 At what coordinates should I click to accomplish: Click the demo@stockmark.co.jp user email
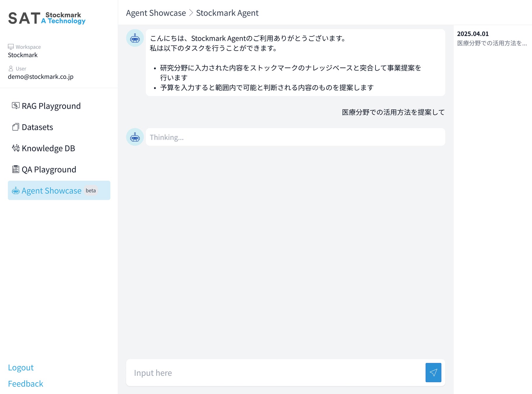point(41,76)
